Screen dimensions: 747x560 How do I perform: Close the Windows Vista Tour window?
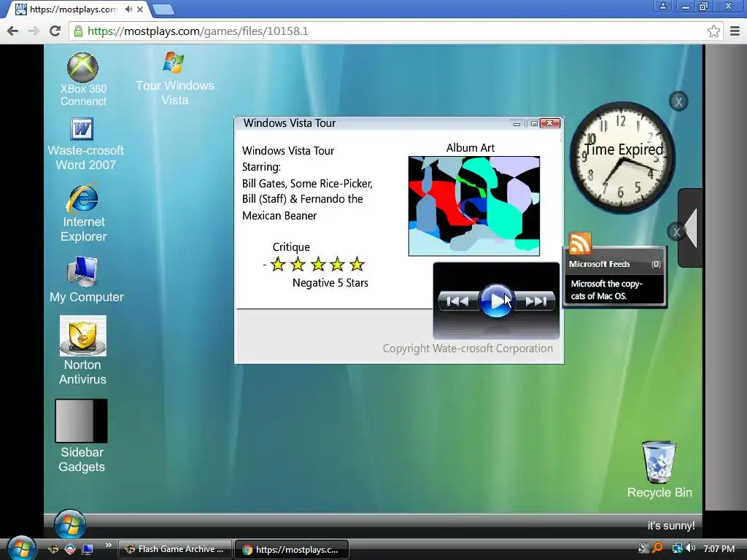coord(550,123)
